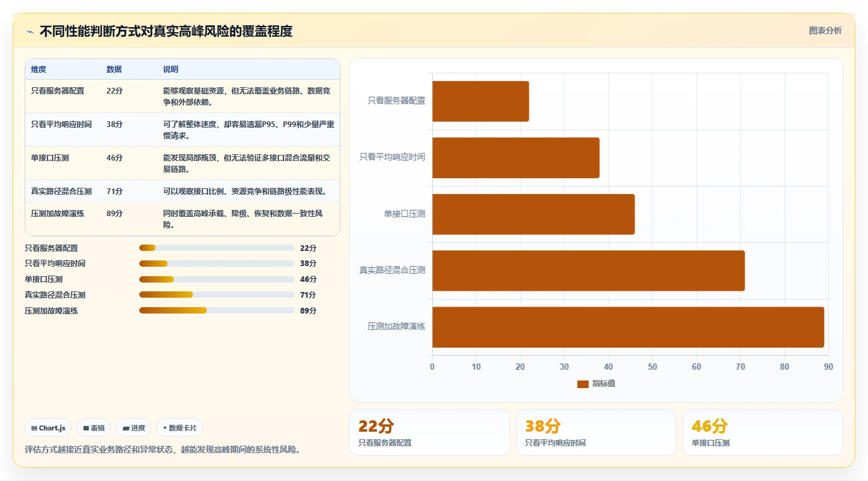The height and width of the screenshot is (481, 868).
Task: Click the 38分 value in the table
Action: (x=115, y=125)
